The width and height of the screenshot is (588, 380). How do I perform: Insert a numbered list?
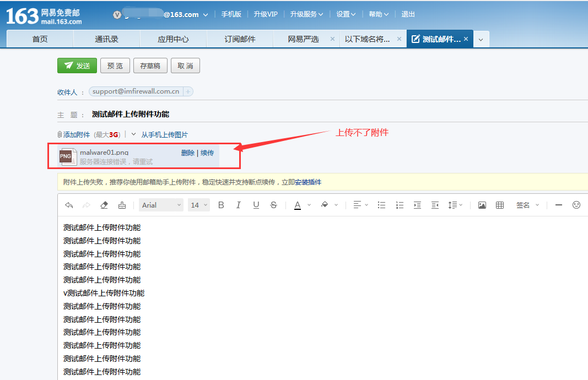pos(400,205)
